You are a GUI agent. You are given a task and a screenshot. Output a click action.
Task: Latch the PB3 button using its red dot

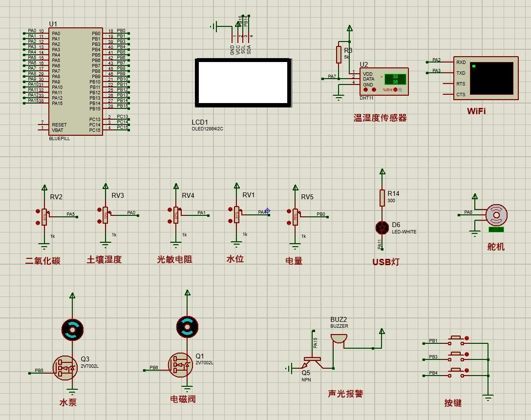[467, 355]
